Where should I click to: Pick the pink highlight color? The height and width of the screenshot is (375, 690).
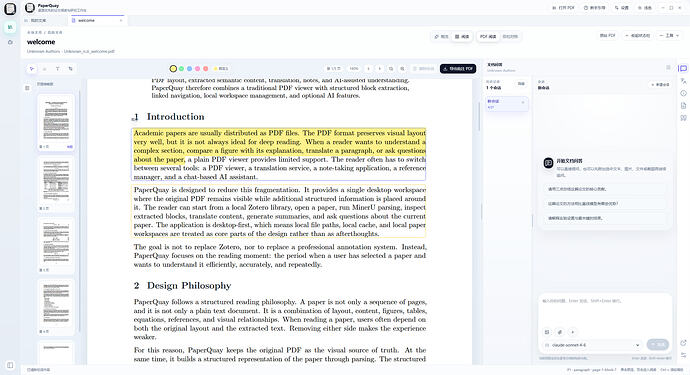198,69
